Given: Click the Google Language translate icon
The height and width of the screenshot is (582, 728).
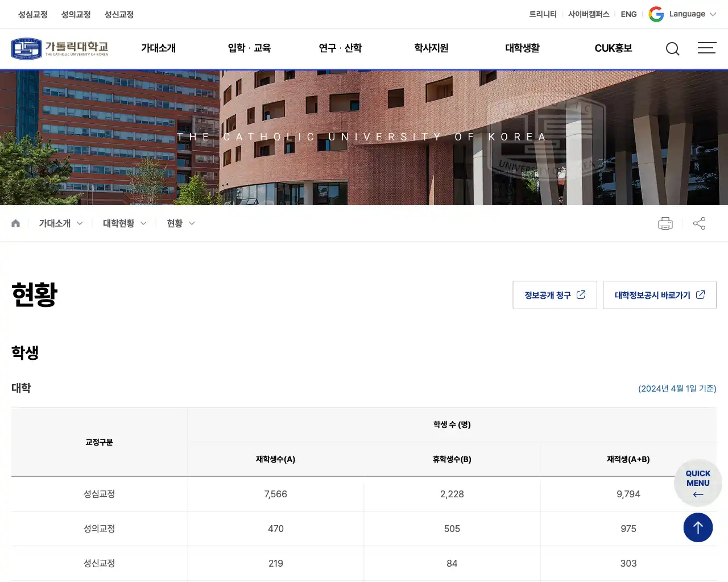Looking at the screenshot, I should tap(656, 14).
